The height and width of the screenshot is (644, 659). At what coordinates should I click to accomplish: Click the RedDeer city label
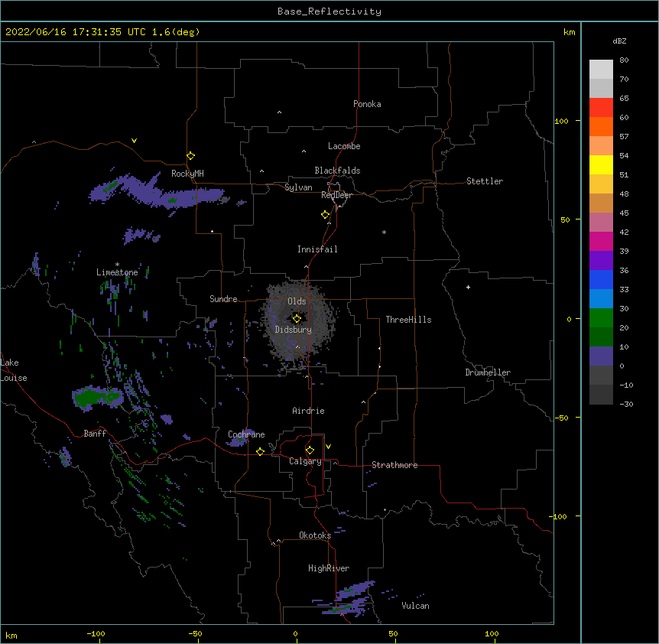(336, 195)
